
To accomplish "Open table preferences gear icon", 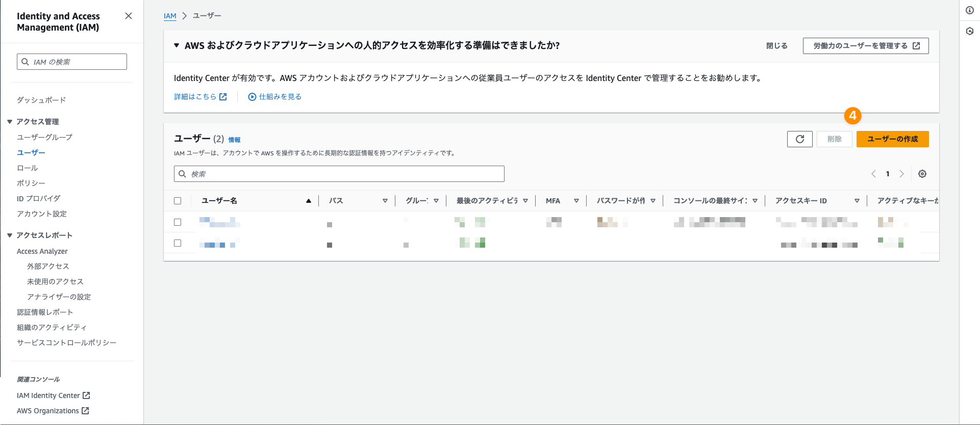I will pyautogui.click(x=922, y=174).
